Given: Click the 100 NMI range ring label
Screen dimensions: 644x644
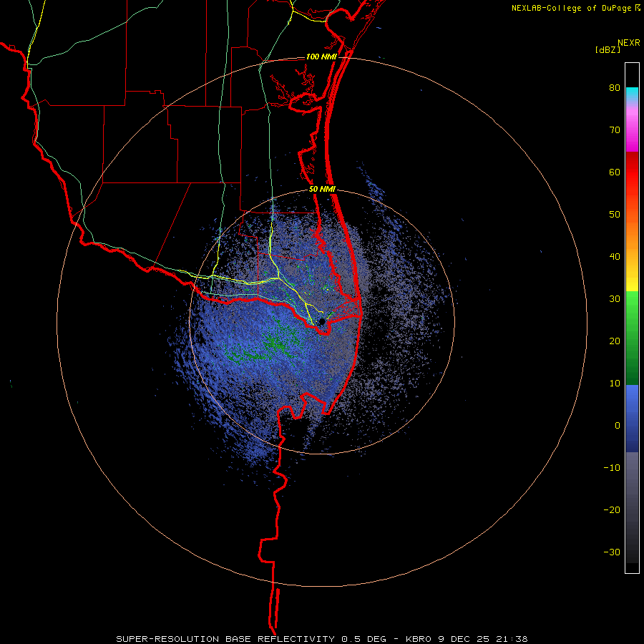Looking at the screenshot, I should (321, 57).
